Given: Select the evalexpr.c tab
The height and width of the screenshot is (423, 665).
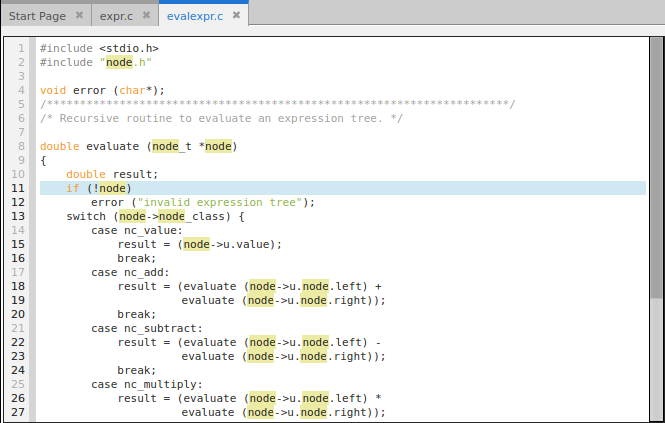Looking at the screenshot, I should [197, 17].
